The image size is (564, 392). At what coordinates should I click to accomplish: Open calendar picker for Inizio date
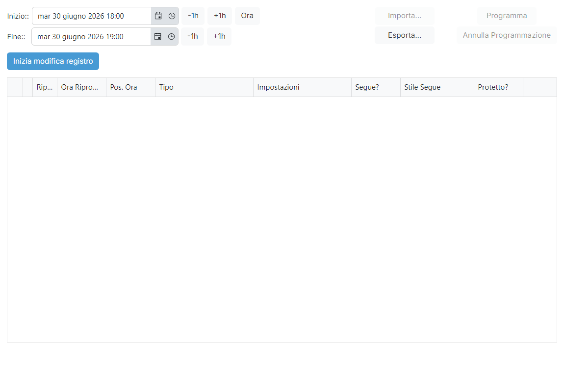point(158,16)
